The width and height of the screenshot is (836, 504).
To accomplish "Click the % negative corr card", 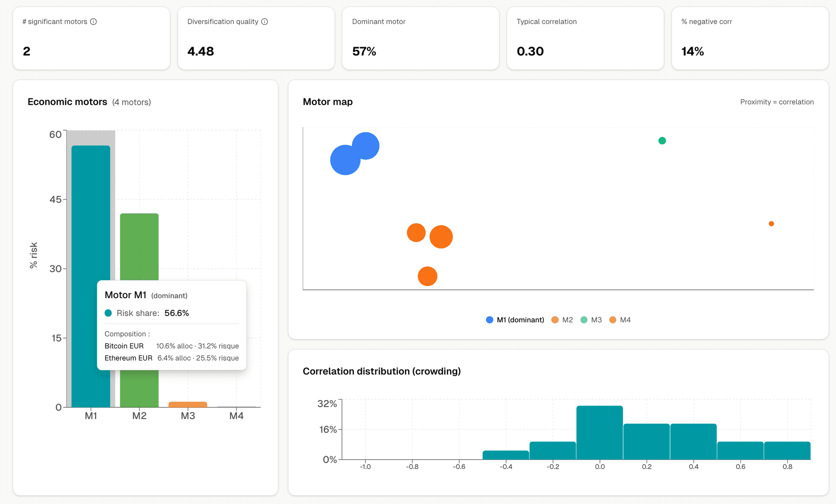I will 749,38.
